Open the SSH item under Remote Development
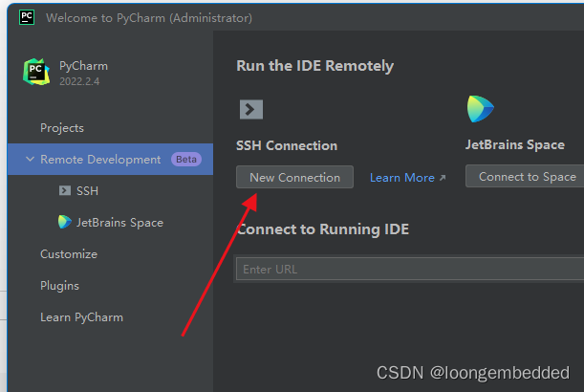The image size is (584, 392). [x=87, y=191]
